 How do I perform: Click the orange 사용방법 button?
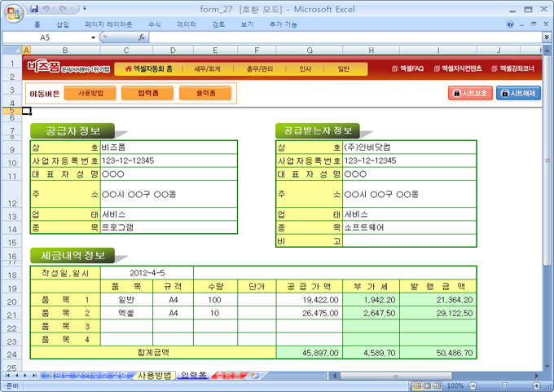[90, 94]
